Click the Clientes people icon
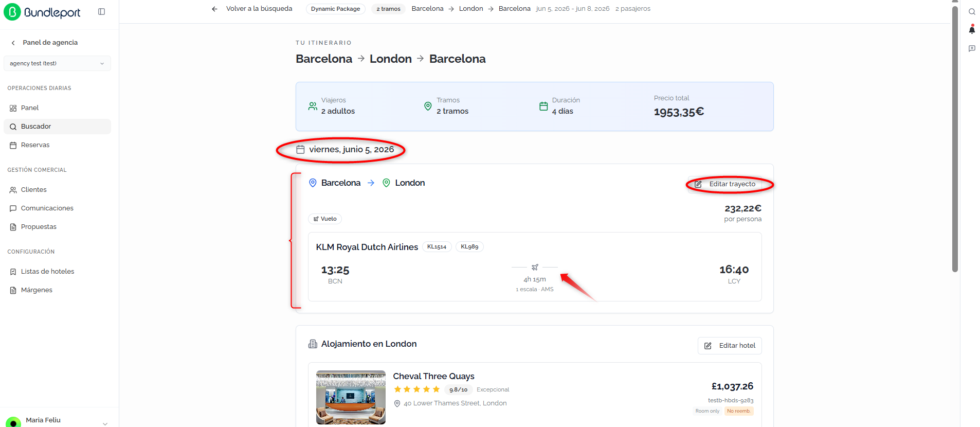Image resolution: width=980 pixels, height=427 pixels. tap(13, 190)
